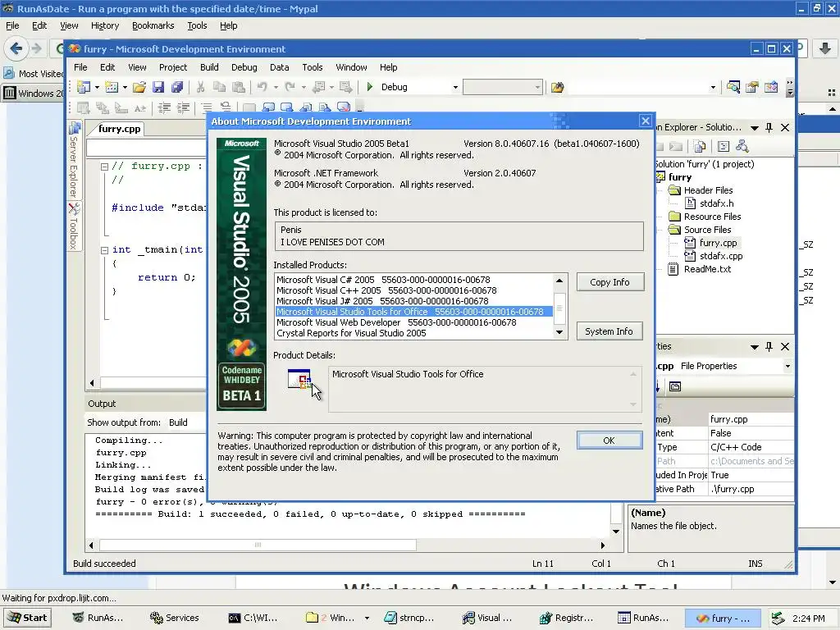The height and width of the screenshot is (630, 840).
Task: Switch to Registr... taskbar button
Action: point(566,618)
